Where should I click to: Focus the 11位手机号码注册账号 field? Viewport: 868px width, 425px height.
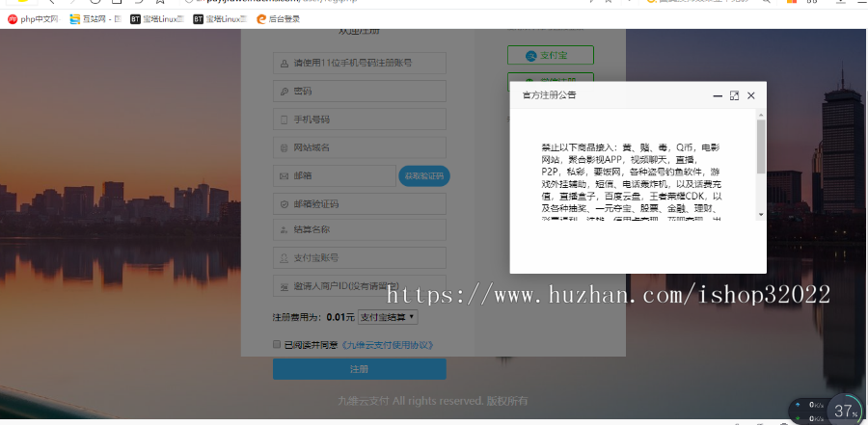click(x=360, y=63)
